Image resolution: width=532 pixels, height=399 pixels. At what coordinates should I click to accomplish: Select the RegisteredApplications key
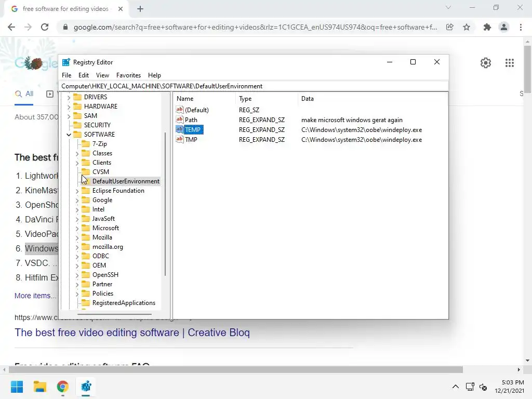(x=124, y=303)
